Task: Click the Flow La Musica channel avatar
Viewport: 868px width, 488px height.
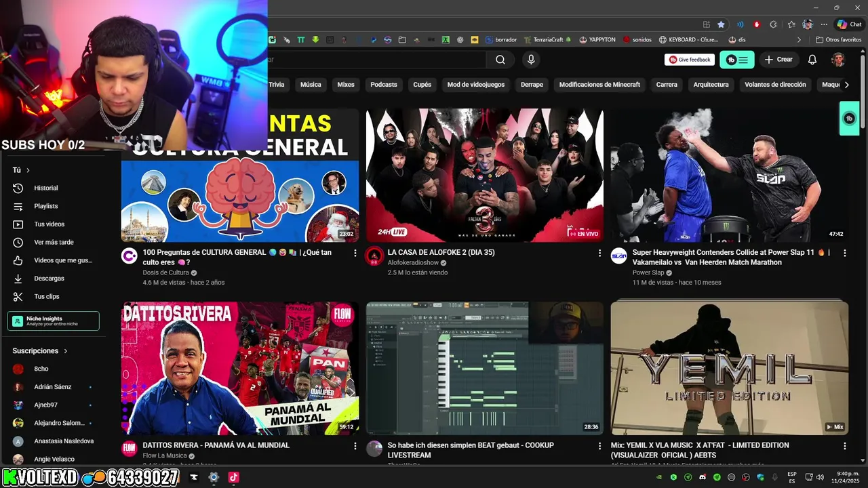Action: coord(130,449)
